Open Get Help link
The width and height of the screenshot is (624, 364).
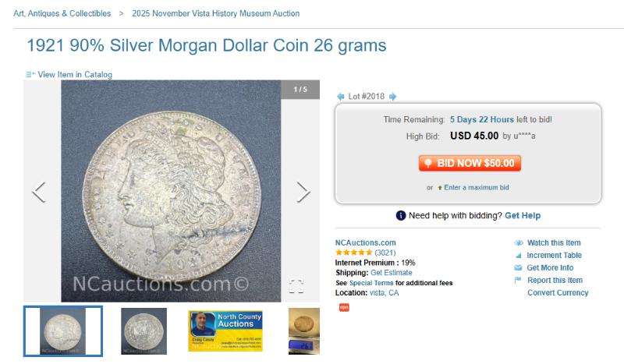(523, 216)
